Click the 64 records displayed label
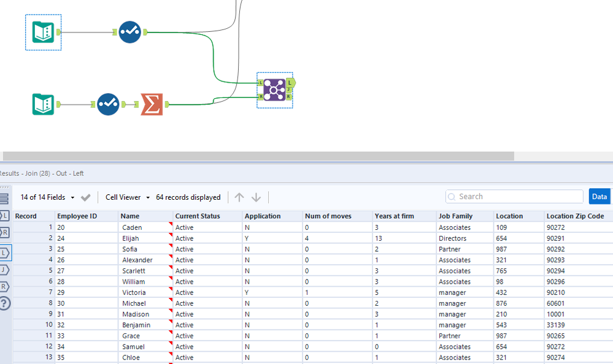Screen dimensions: 613x364 188,197
